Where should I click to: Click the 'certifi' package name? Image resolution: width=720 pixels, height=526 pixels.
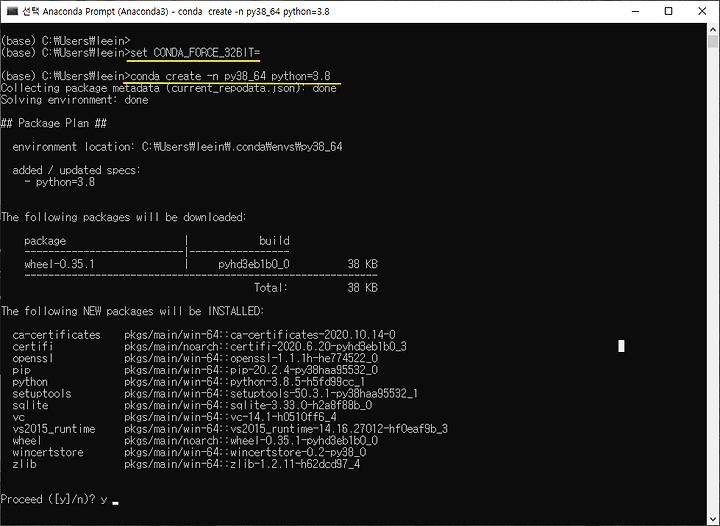click(x=33, y=347)
